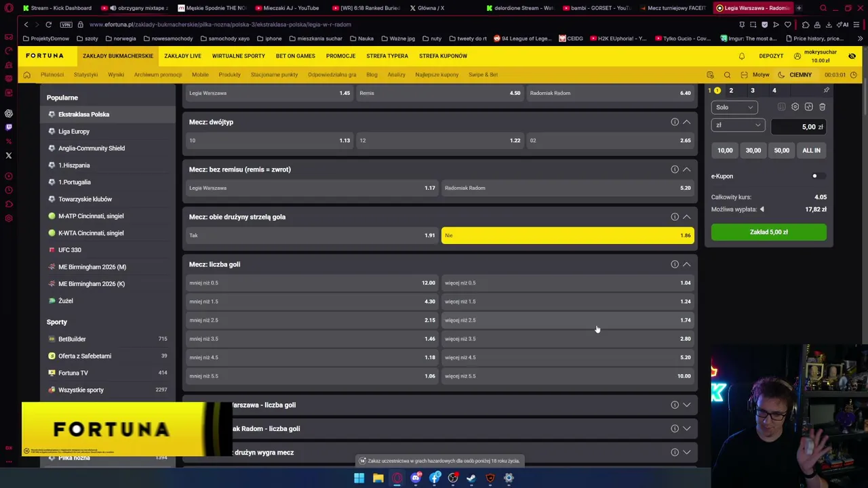Open X (Twitter) in Opera sidebar

click(9, 155)
